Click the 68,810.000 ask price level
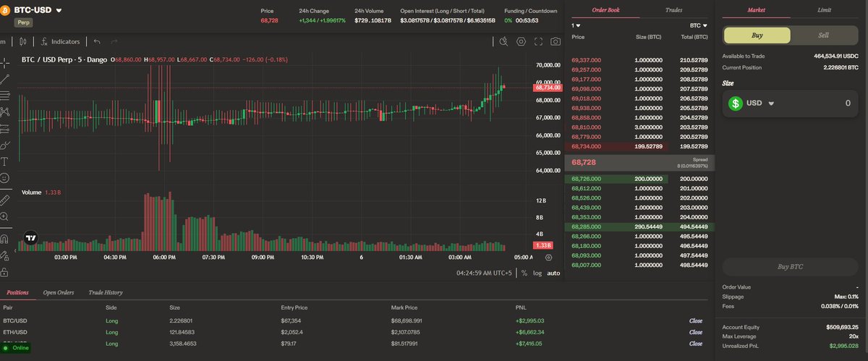 [586, 127]
